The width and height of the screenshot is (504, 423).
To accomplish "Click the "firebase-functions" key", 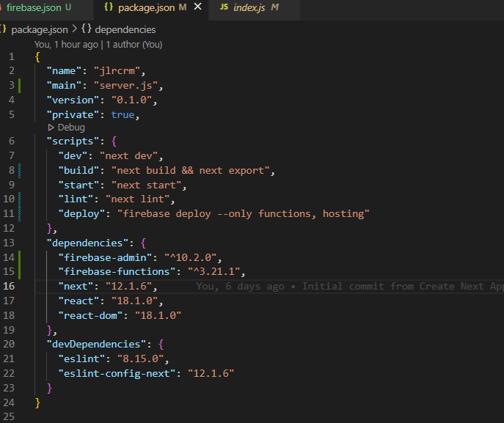I will [x=117, y=272].
